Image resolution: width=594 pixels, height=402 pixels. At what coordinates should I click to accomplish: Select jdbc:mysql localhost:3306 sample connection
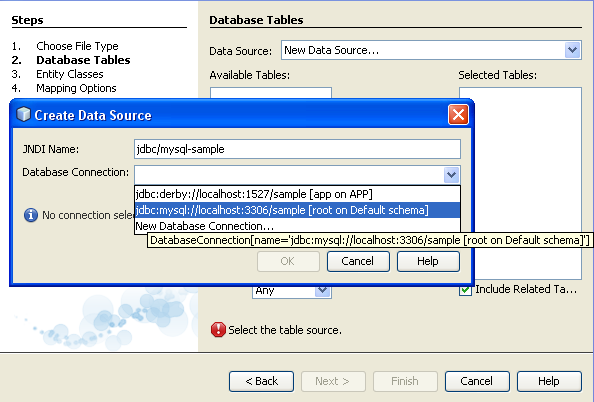tap(297, 210)
